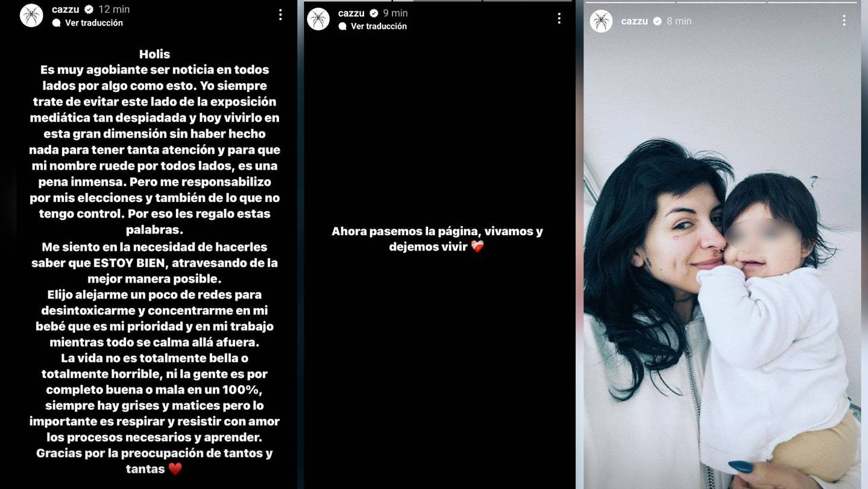Click verified badge in second story header
This screenshot has height=489, width=868.
coord(374,13)
